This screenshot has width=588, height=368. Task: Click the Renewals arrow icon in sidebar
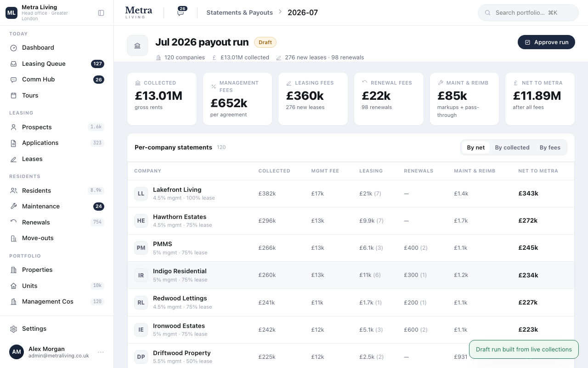[x=14, y=222]
